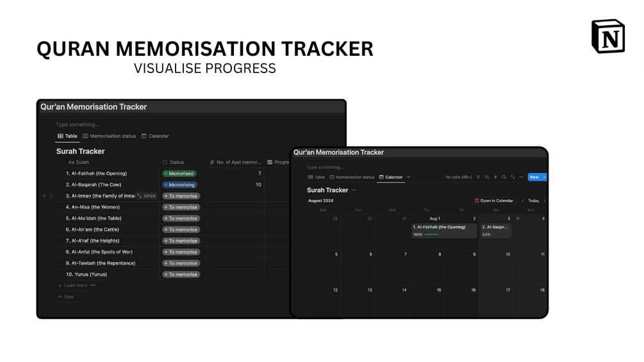Click Surah Tracker title in table window
Image resolution: width=644 pixels, height=362 pixels.
tap(81, 151)
